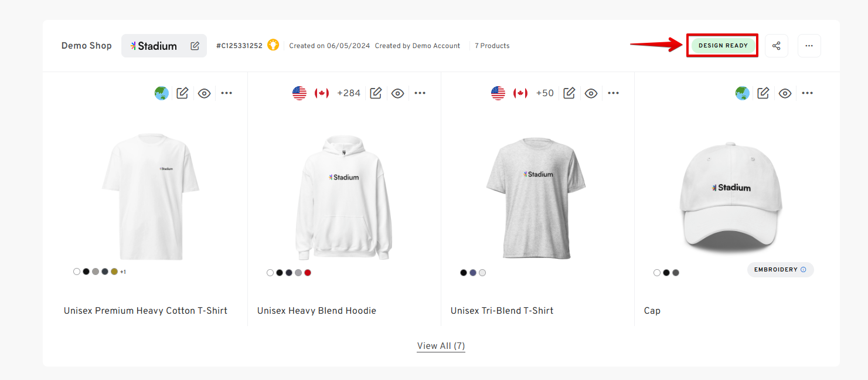Click the info icon on the Embroidery badge
This screenshot has width=868, height=380.
click(x=803, y=270)
